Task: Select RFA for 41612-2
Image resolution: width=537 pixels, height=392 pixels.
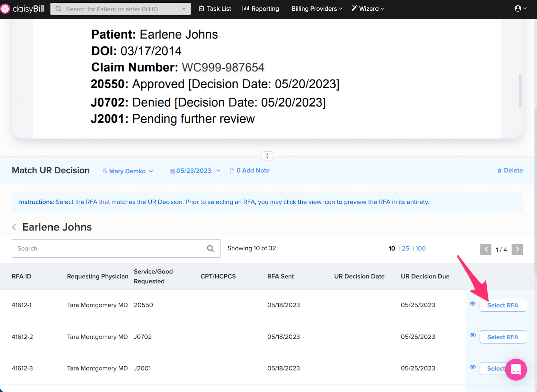Action: point(502,337)
